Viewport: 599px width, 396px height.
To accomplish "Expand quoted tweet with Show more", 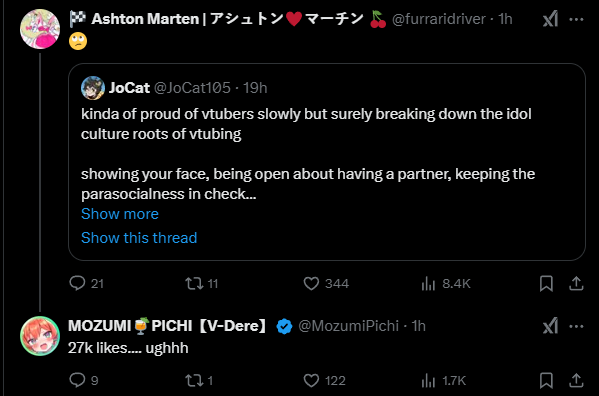I will pos(120,214).
